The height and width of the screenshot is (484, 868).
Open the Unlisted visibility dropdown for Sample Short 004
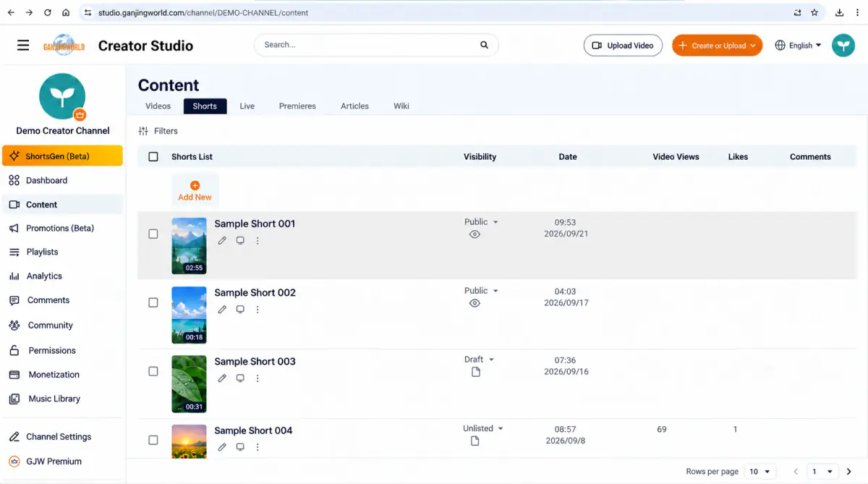point(483,428)
